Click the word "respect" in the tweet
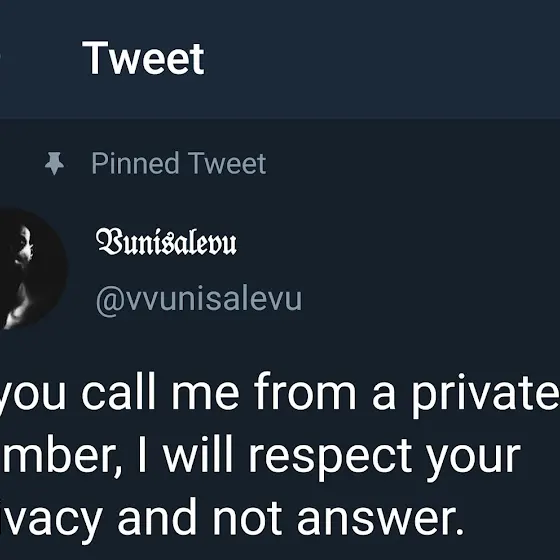Image resolution: width=560 pixels, height=560 pixels. (331, 458)
